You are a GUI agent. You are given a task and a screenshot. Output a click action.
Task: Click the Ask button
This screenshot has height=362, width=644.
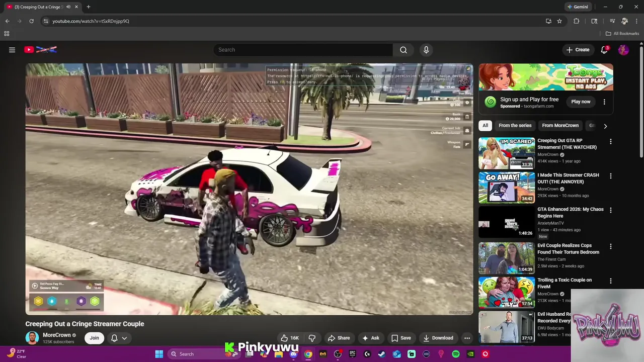point(371,338)
